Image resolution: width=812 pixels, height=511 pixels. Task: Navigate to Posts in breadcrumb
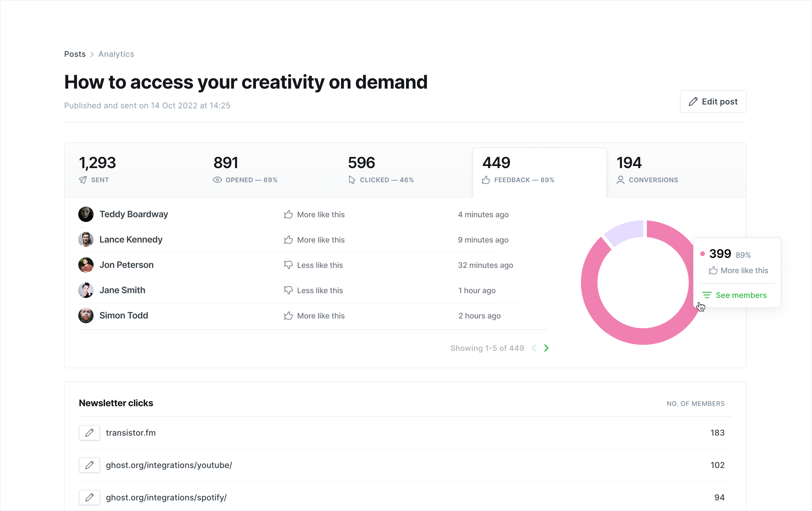click(75, 54)
